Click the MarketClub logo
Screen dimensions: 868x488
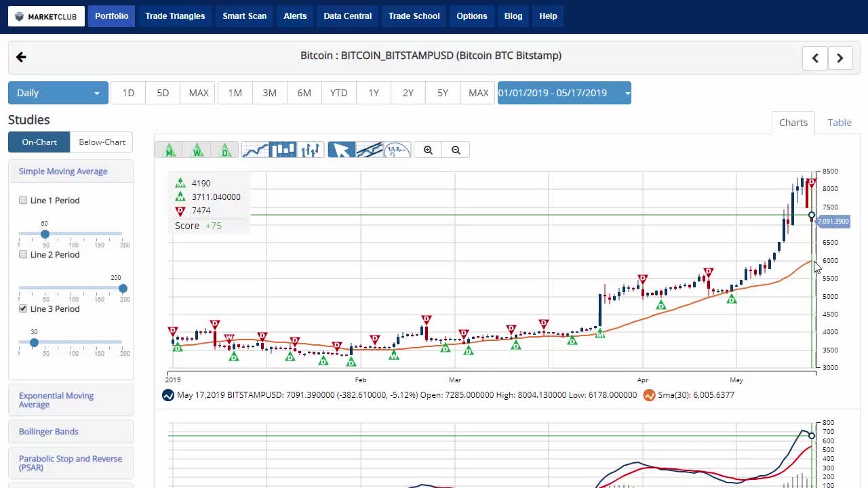coord(46,16)
